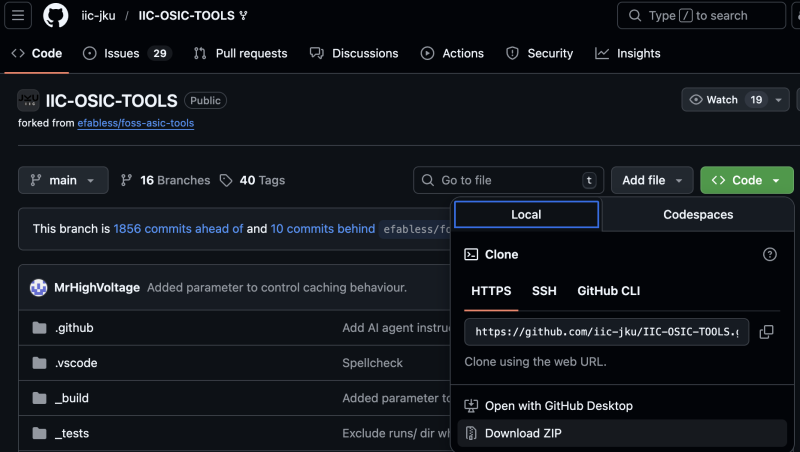Open the .github folder

pyautogui.click(x=74, y=328)
